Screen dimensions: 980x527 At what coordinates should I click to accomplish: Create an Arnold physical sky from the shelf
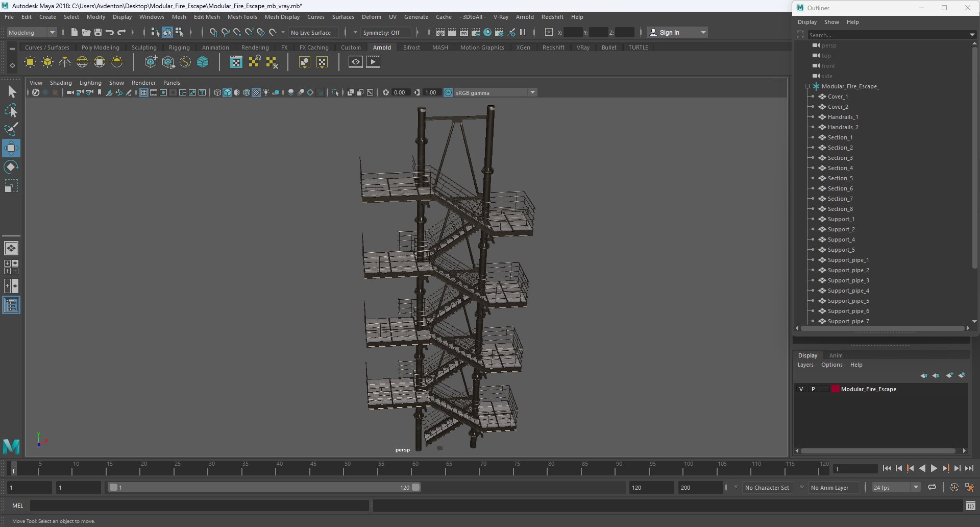tap(117, 62)
